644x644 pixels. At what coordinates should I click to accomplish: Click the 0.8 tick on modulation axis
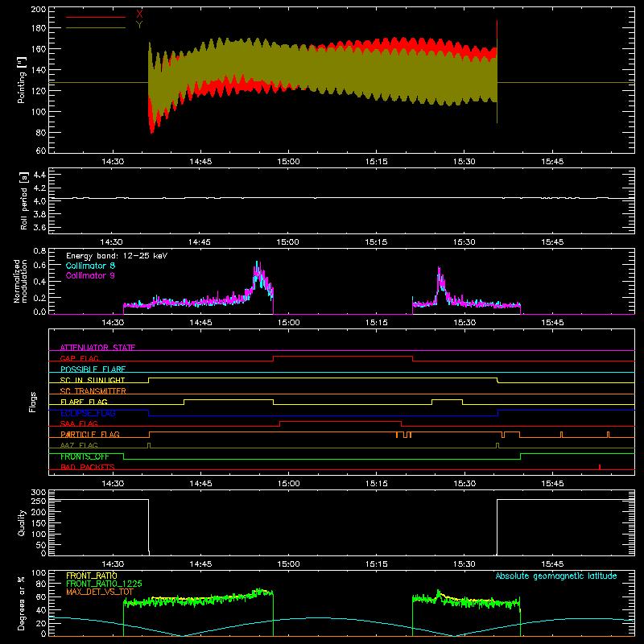coord(39,250)
